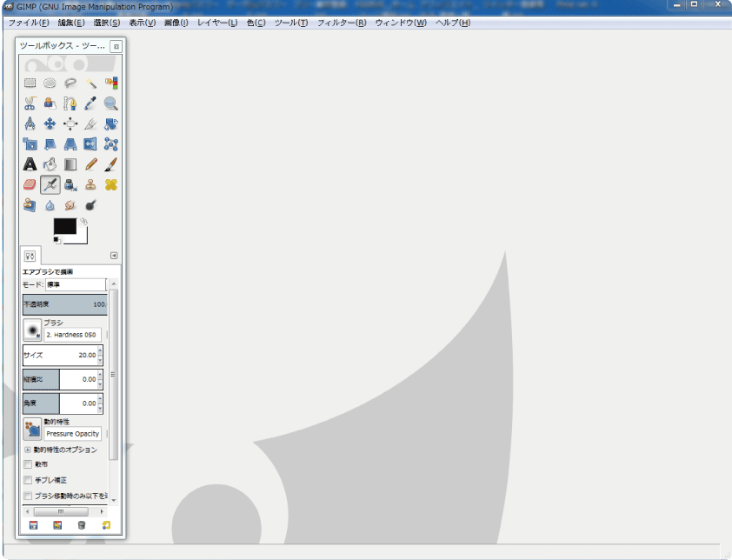Screen dimensions: 732x560
Task: Select the Foreground Select tool
Action: (x=50, y=103)
